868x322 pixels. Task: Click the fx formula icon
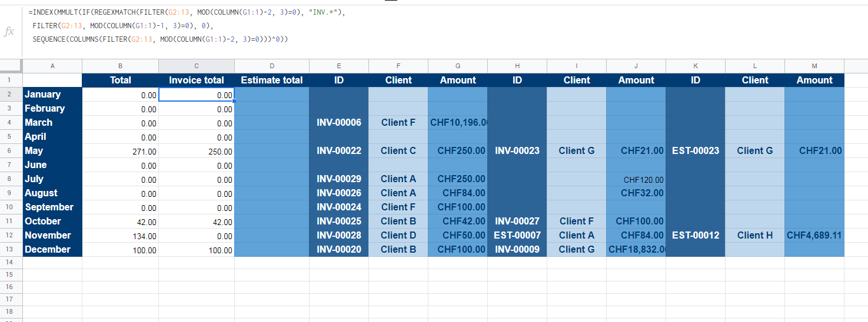point(9,32)
